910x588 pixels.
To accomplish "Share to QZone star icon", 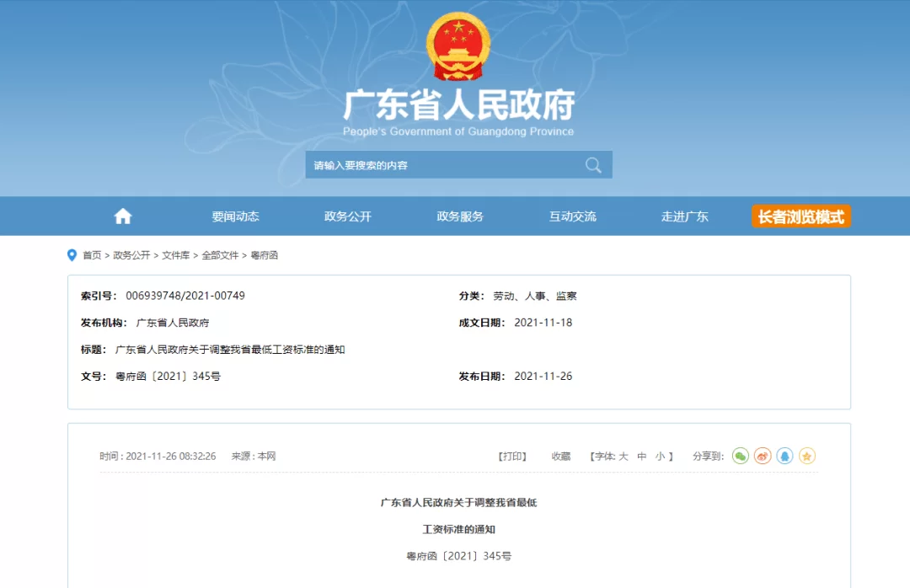I will coord(807,456).
